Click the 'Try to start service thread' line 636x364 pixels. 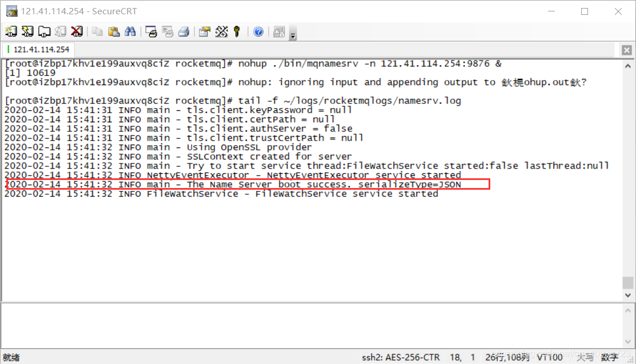click(307, 166)
